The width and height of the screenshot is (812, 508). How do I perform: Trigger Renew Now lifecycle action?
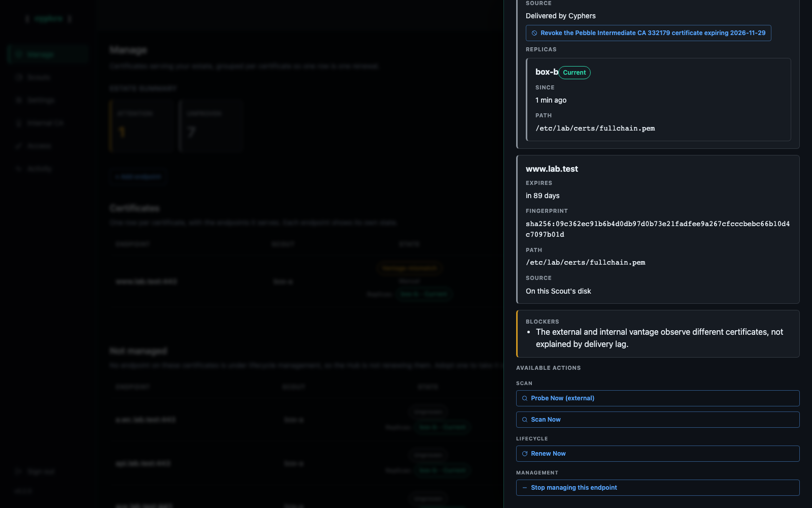[658, 454]
